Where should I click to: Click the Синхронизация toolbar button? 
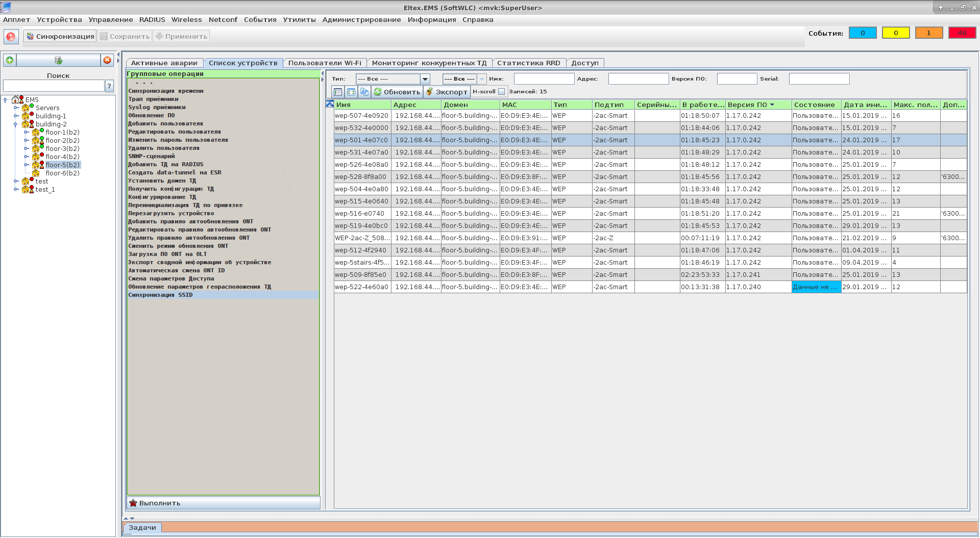click(60, 36)
